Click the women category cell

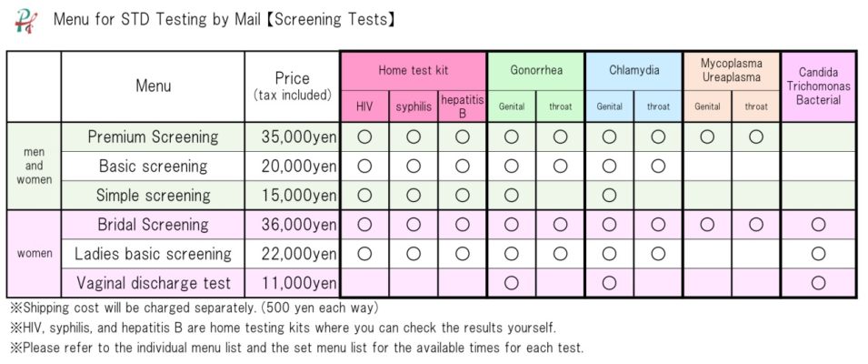pyautogui.click(x=35, y=254)
